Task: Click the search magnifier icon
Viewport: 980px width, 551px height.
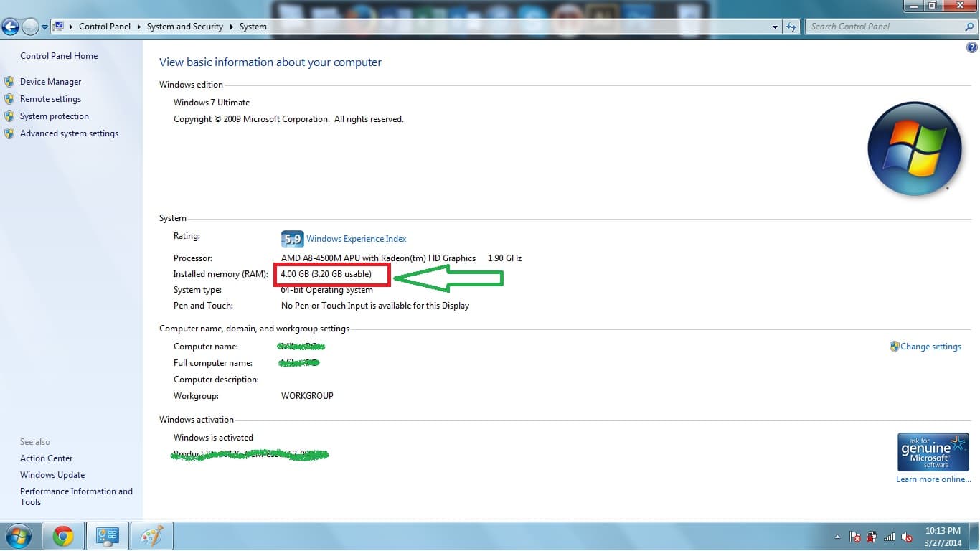Action: coord(970,27)
